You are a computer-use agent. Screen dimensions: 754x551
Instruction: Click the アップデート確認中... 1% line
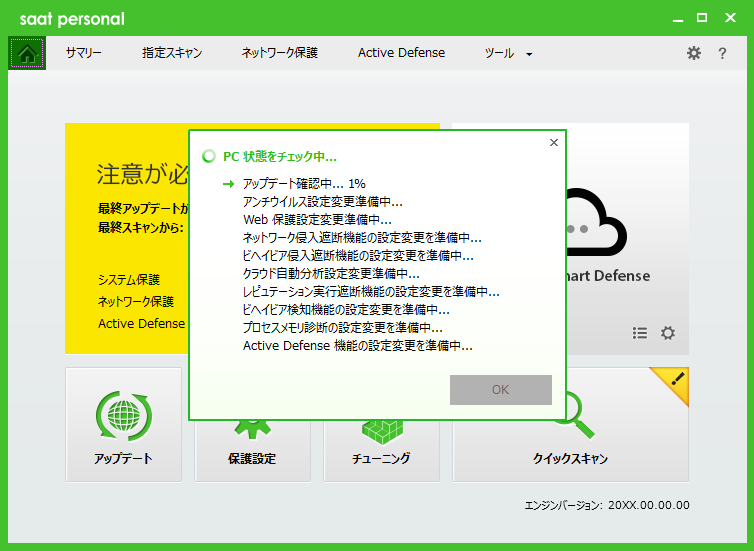(304, 184)
